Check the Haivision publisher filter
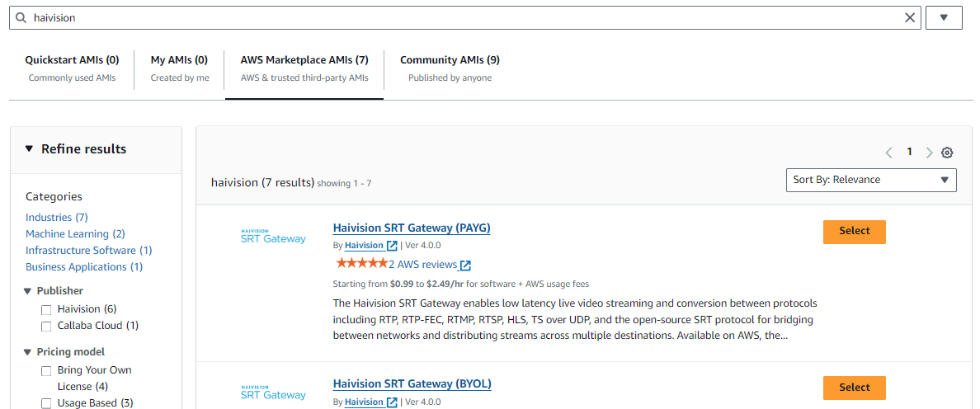Image resolution: width=980 pixels, height=409 pixels. tap(46, 310)
